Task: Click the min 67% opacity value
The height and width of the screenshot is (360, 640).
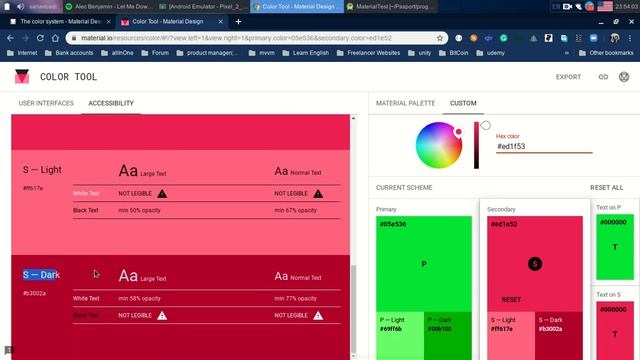Action: (x=295, y=210)
